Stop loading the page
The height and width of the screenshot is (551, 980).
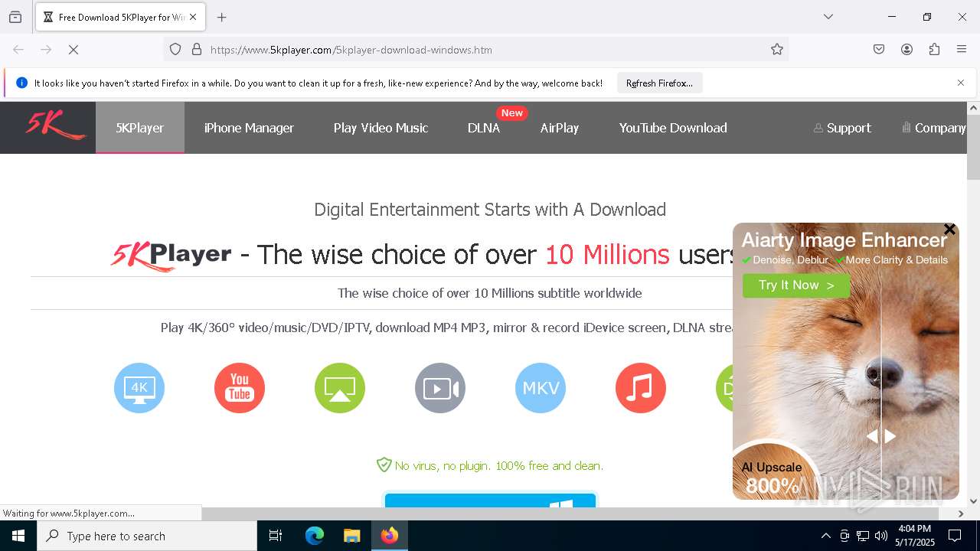(73, 50)
